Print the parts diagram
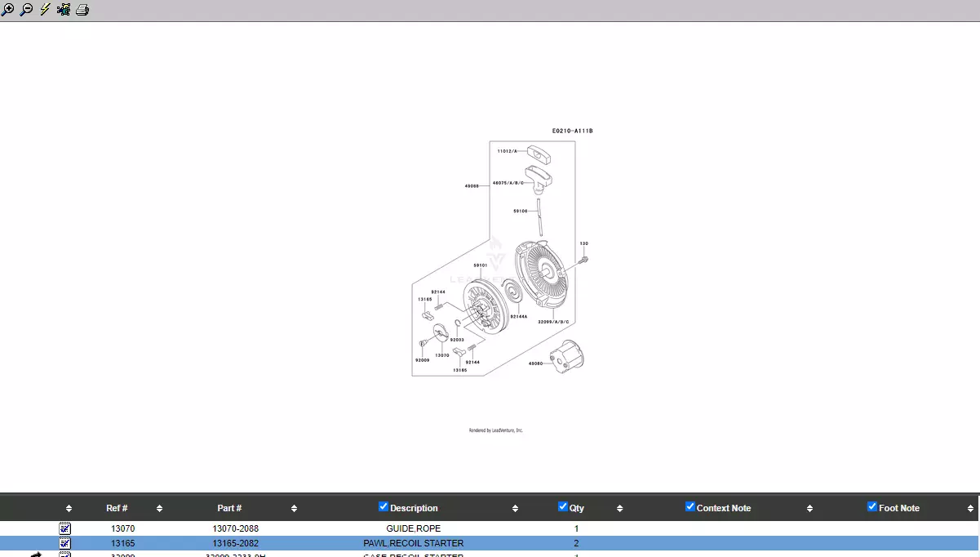 pos(82,10)
